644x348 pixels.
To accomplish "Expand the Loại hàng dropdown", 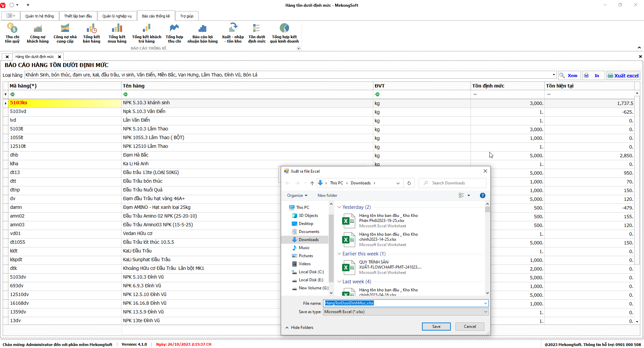I will 553,75.
